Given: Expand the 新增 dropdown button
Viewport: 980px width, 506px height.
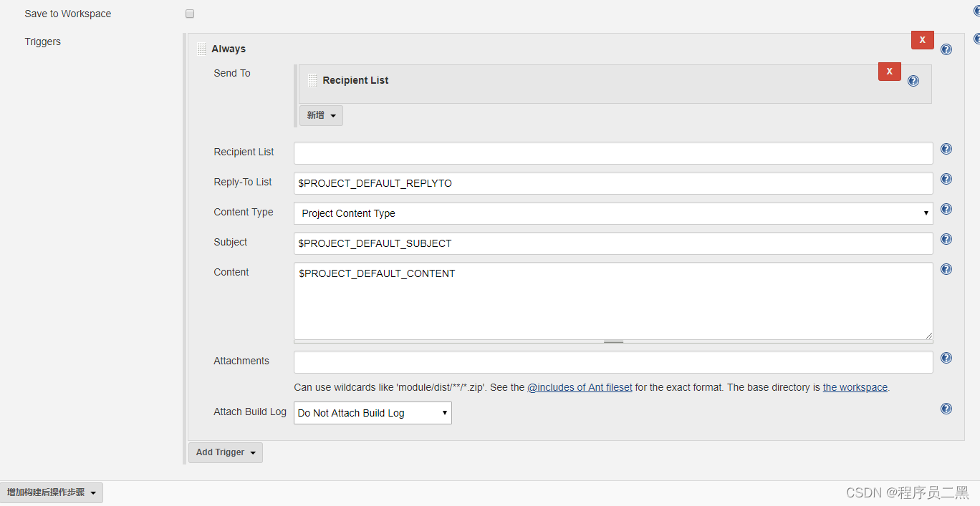Looking at the screenshot, I should [x=321, y=115].
